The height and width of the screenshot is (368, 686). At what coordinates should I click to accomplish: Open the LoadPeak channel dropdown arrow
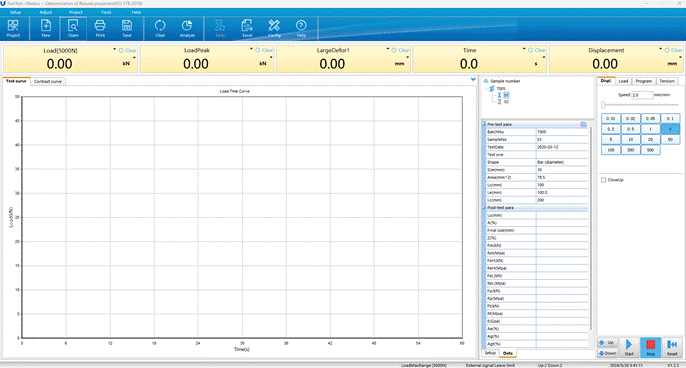click(x=251, y=49)
